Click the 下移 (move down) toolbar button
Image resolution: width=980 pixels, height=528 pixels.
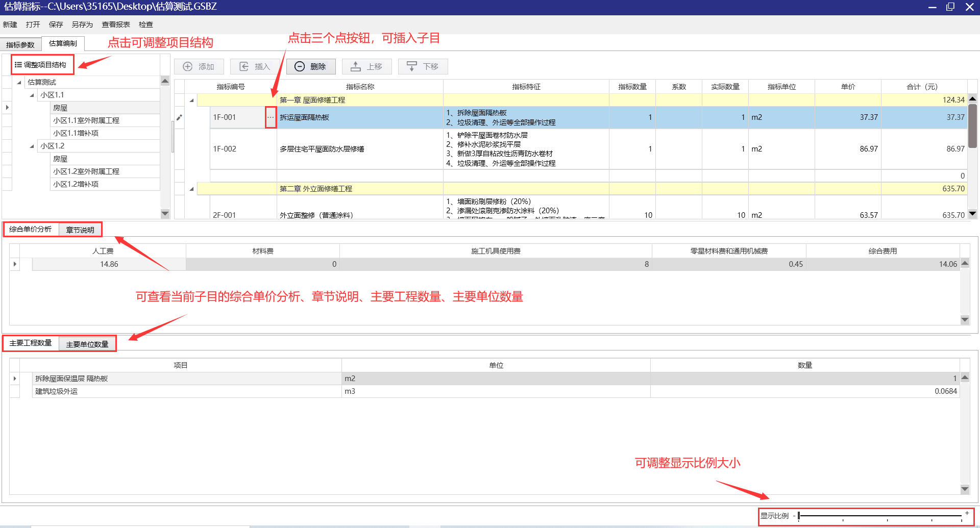(x=423, y=67)
